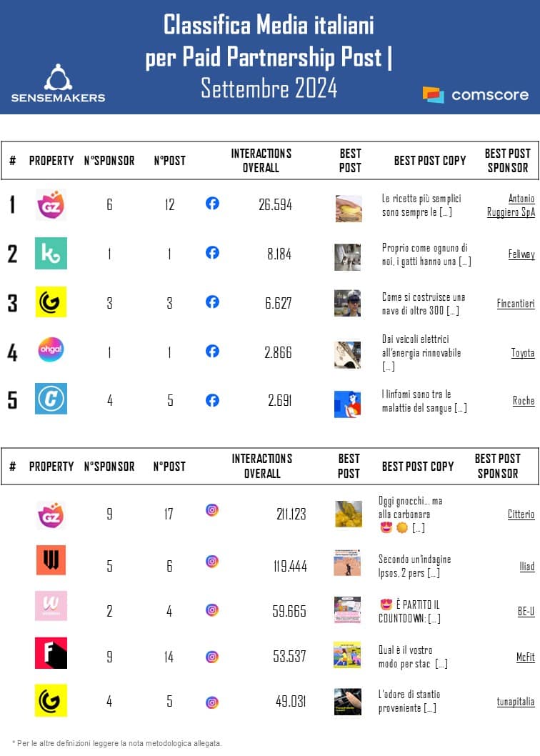This screenshot has height=756, width=540.
Task: Visit the Iliad sponsor link
Action: coord(526,566)
